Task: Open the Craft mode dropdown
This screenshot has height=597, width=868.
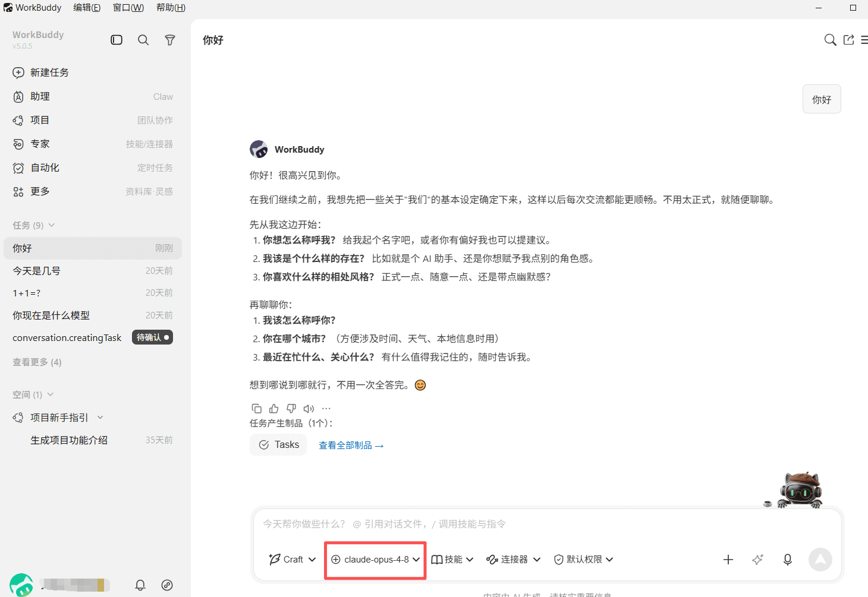Action: (292, 560)
